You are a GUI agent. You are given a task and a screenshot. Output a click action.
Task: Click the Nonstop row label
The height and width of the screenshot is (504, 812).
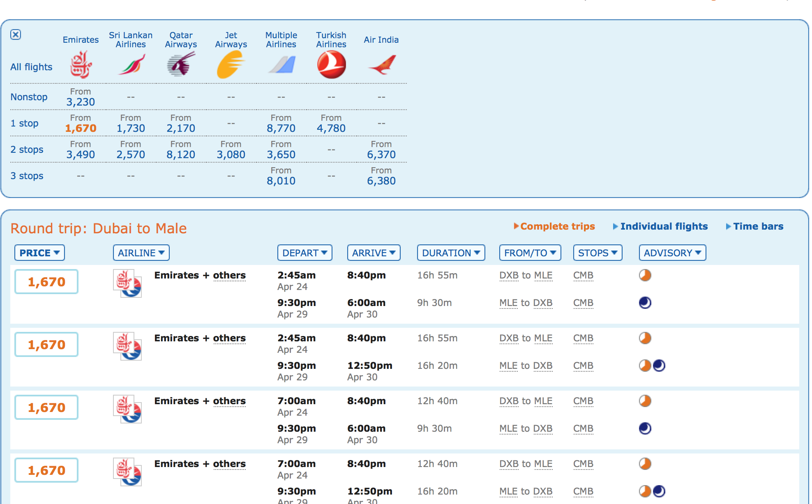point(29,97)
